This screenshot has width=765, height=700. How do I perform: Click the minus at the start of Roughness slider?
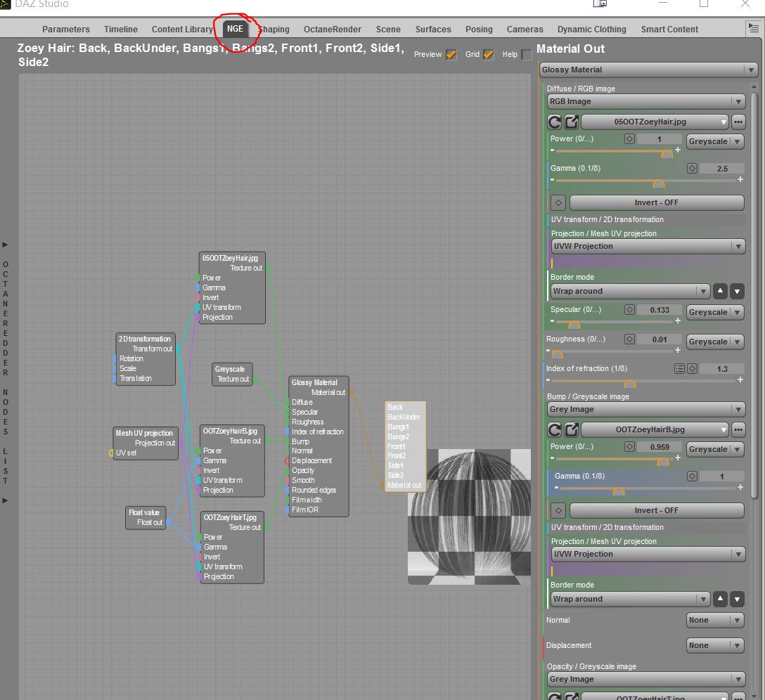coord(548,350)
